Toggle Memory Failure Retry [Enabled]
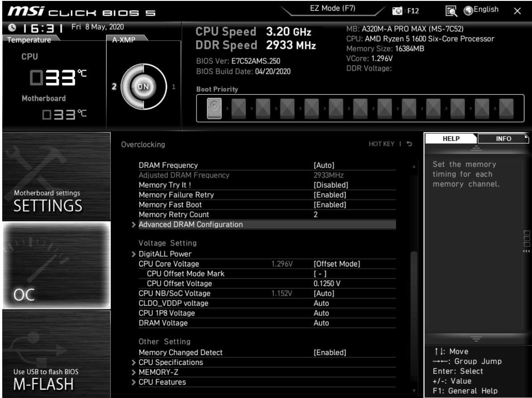 [x=267, y=195]
